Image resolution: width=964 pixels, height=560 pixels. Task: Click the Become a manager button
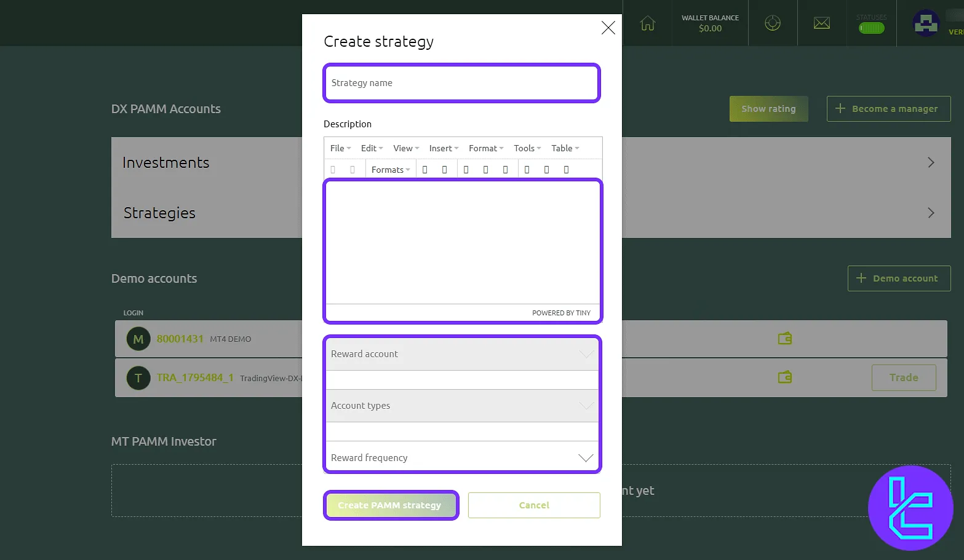[x=888, y=108]
